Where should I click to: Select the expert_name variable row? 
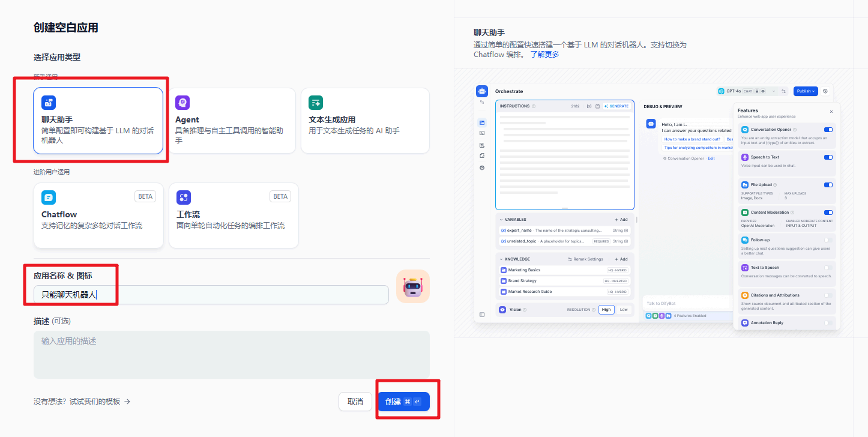point(565,231)
